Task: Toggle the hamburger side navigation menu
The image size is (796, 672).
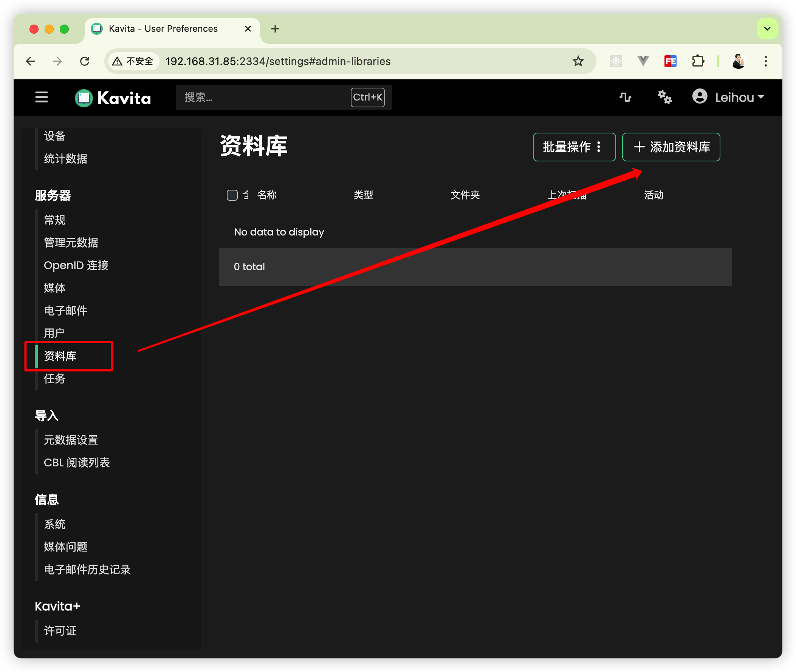Action: click(42, 97)
